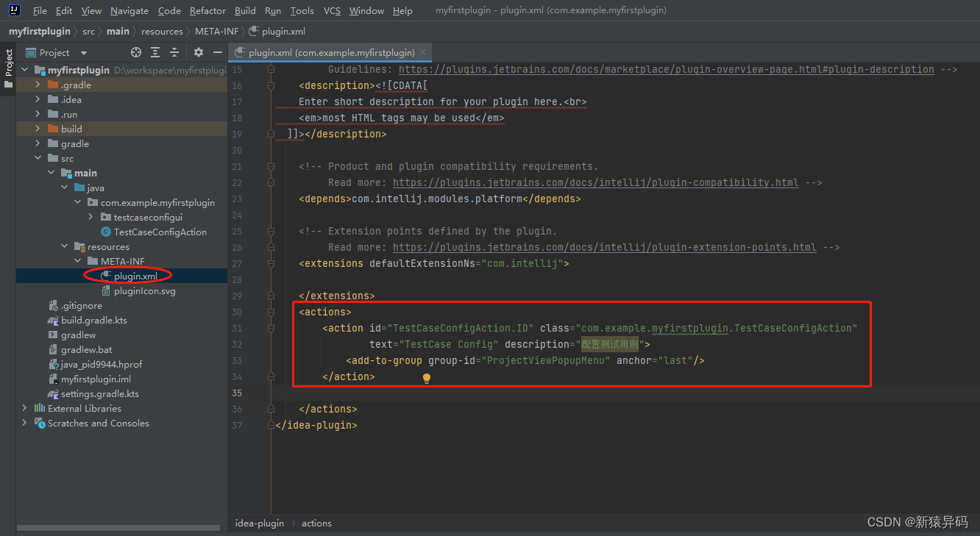The image size is (980, 536).
Task: Open the Build menu
Action: click(x=245, y=10)
